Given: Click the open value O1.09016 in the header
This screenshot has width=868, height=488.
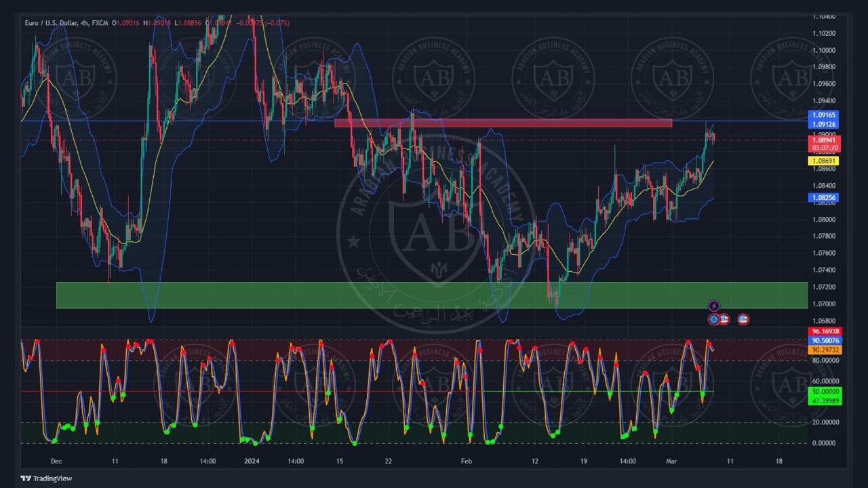Looking at the screenshot, I should coord(126,23).
